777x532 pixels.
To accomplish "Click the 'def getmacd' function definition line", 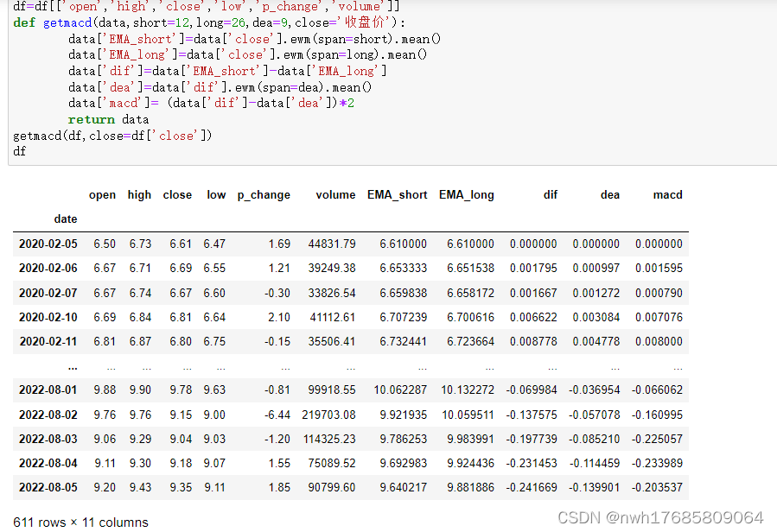I will (x=209, y=22).
